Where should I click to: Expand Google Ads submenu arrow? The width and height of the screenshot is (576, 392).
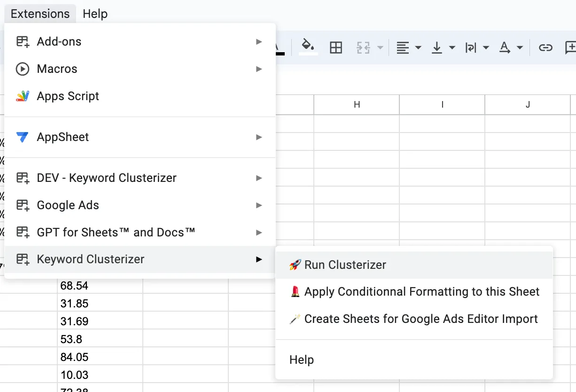click(x=259, y=205)
